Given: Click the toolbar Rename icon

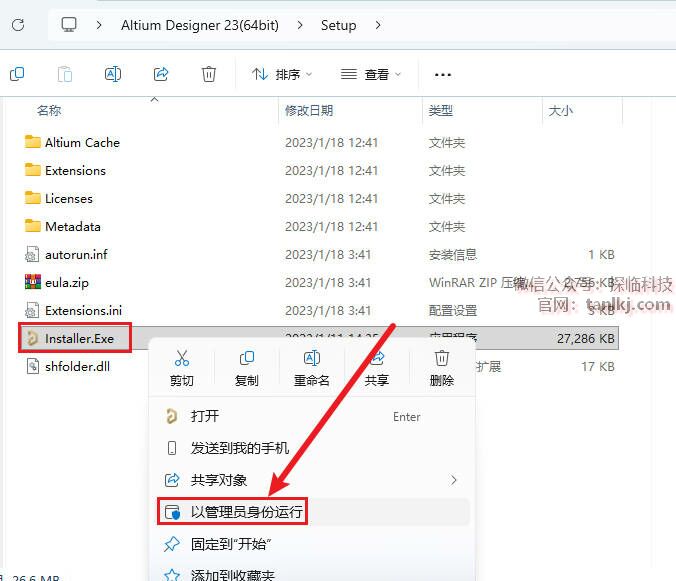Looking at the screenshot, I should pos(113,74).
